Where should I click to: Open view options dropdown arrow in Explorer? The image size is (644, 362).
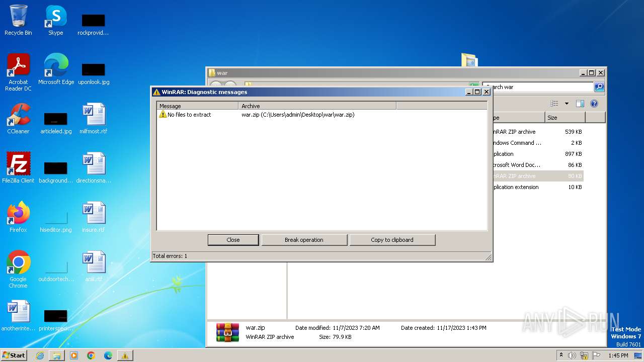pyautogui.click(x=567, y=104)
